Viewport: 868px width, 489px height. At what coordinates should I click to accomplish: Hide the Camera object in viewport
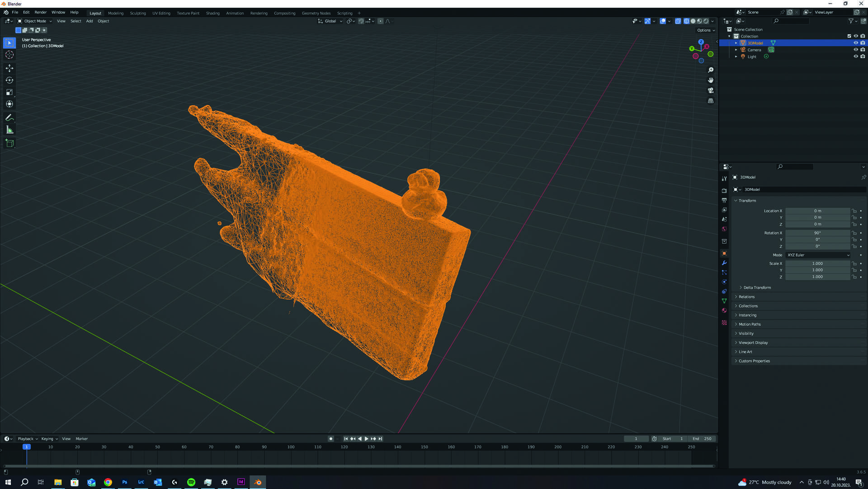[855, 50]
